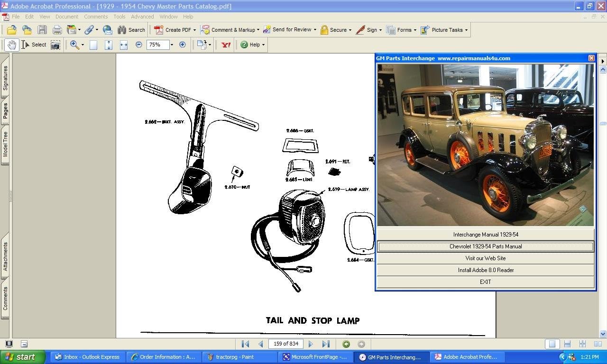Click the Save floppy disk icon

42,30
